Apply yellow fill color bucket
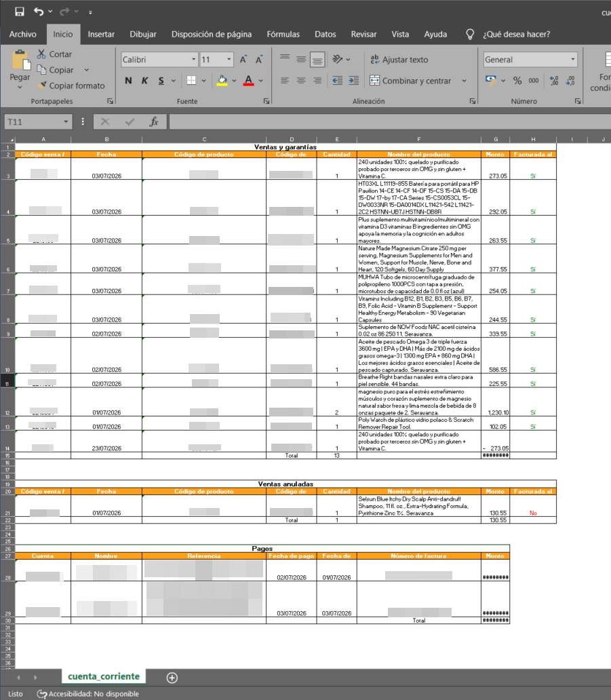This screenshot has height=700, width=611. (x=222, y=81)
